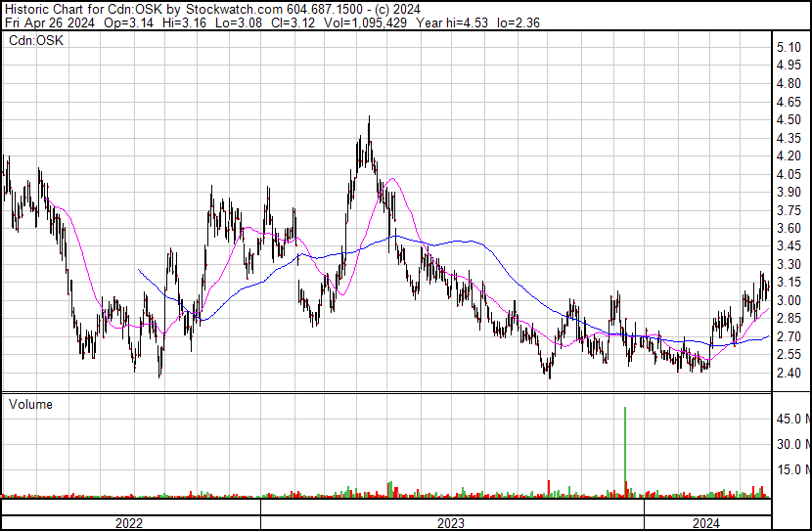812x531 pixels.
Task: Click the 2.85 price axis label
Action: tap(789, 318)
